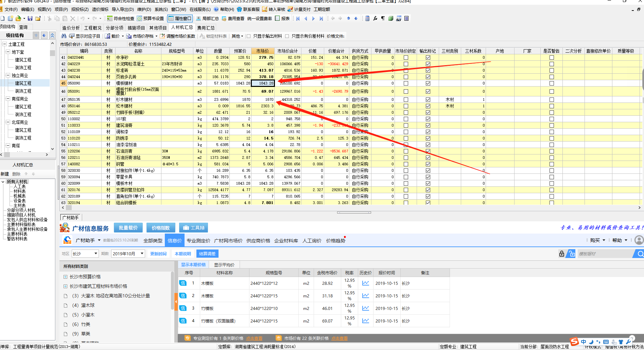Viewport: 644px width, 350px height.
Task: Toggle 是否暂估 checkbox for 石油沥青 row
Action: [x=552, y=151]
